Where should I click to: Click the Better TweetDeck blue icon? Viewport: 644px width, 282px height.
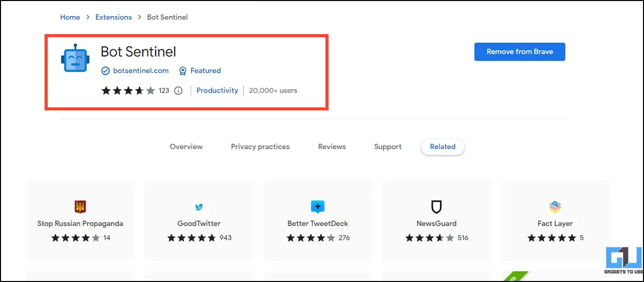coord(317,207)
